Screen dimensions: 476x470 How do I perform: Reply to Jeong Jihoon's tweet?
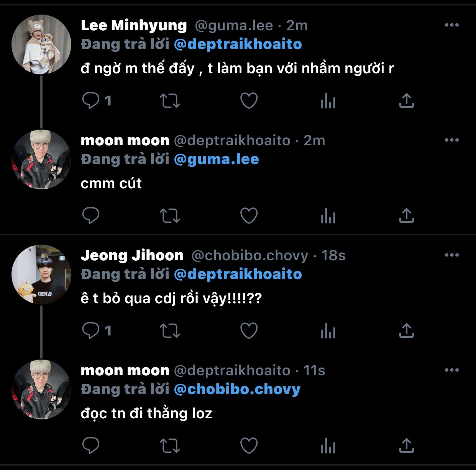coord(91,331)
